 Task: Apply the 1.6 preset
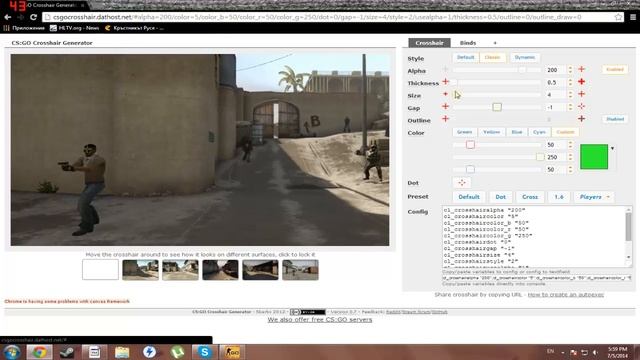(558, 197)
